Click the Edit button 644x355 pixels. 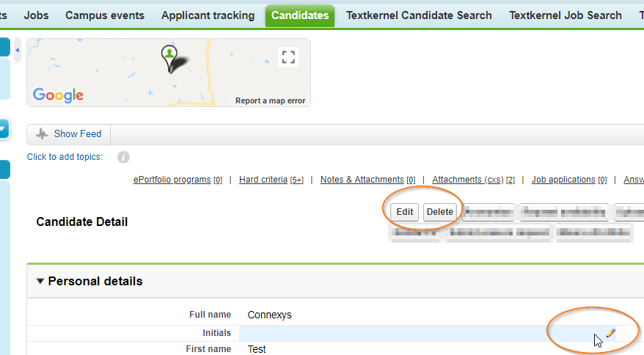tap(405, 212)
